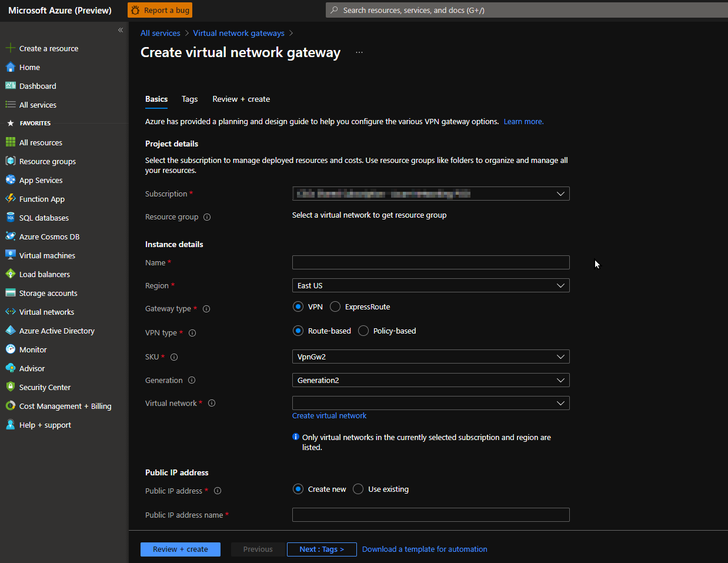Viewport: 728px width, 563px height.
Task: Click the Resource groups cube icon
Action: coord(10,161)
